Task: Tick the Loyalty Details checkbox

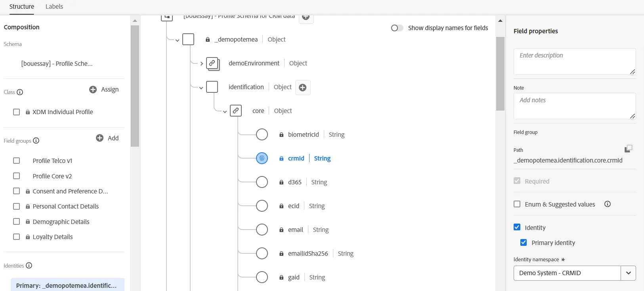Action: tap(17, 237)
